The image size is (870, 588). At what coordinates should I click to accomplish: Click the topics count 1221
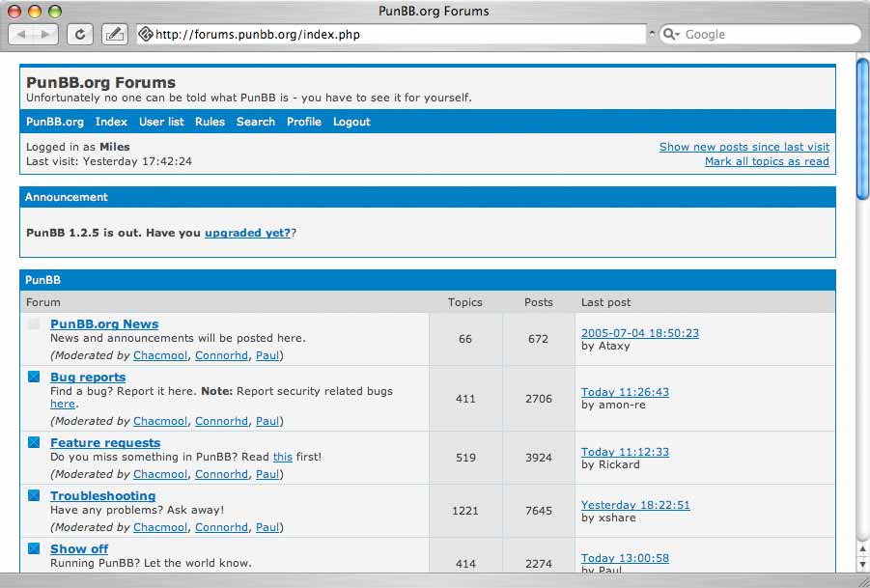coord(465,511)
